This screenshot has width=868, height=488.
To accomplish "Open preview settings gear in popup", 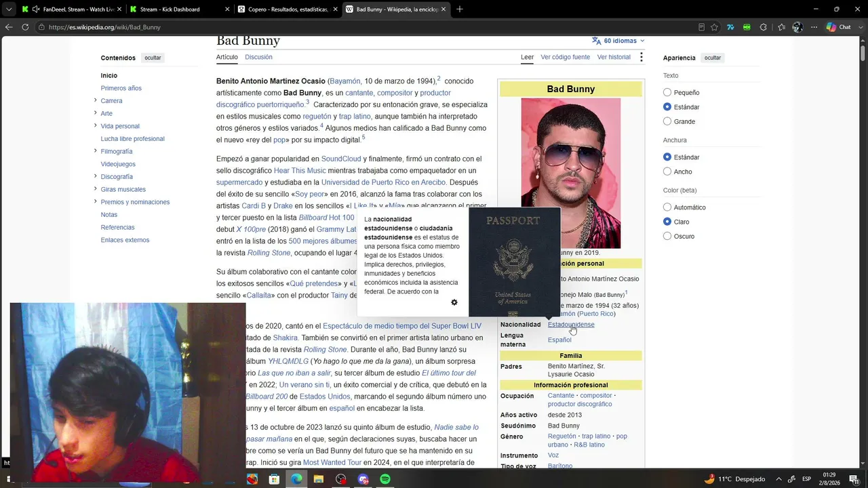I will click(x=454, y=302).
